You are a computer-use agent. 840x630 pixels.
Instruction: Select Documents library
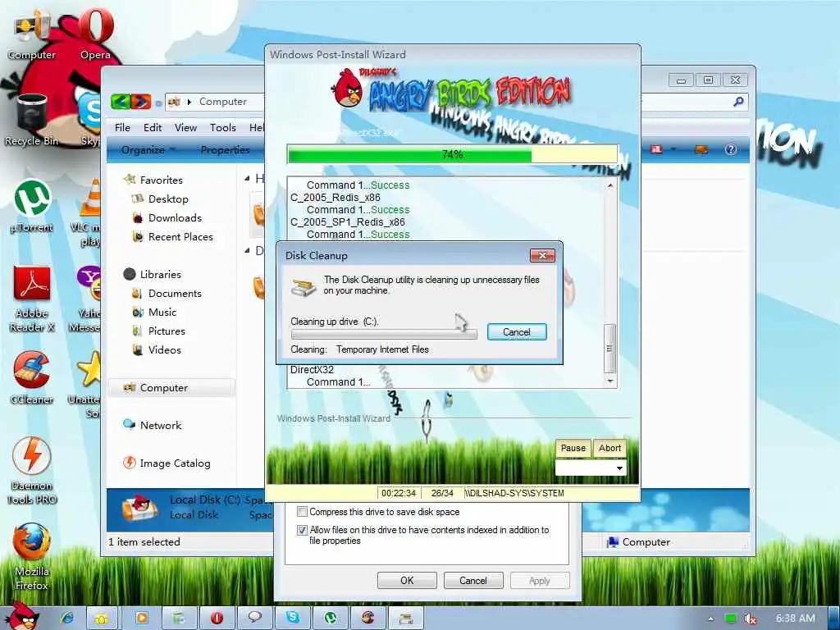pyautogui.click(x=175, y=293)
